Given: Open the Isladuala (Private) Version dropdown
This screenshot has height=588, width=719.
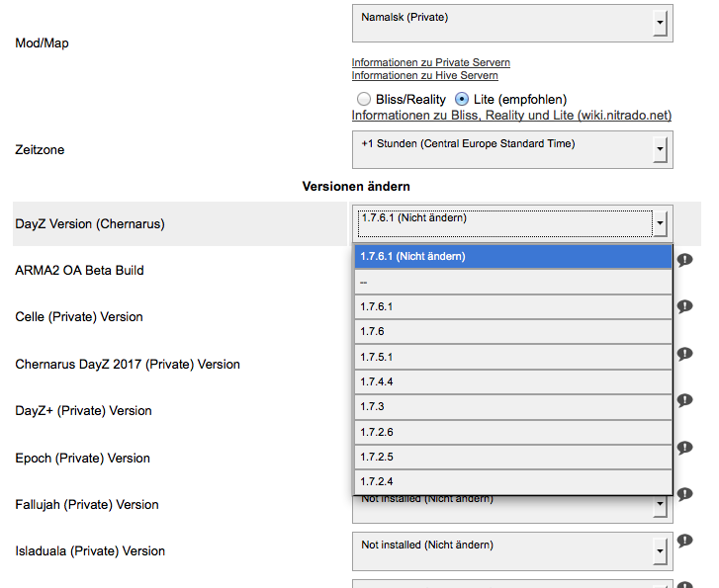Looking at the screenshot, I should 512,550.
